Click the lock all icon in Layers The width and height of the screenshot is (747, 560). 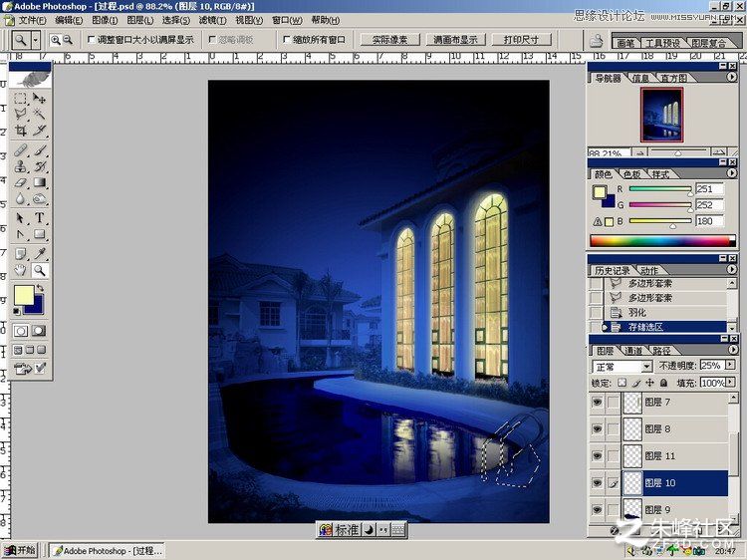click(x=663, y=383)
